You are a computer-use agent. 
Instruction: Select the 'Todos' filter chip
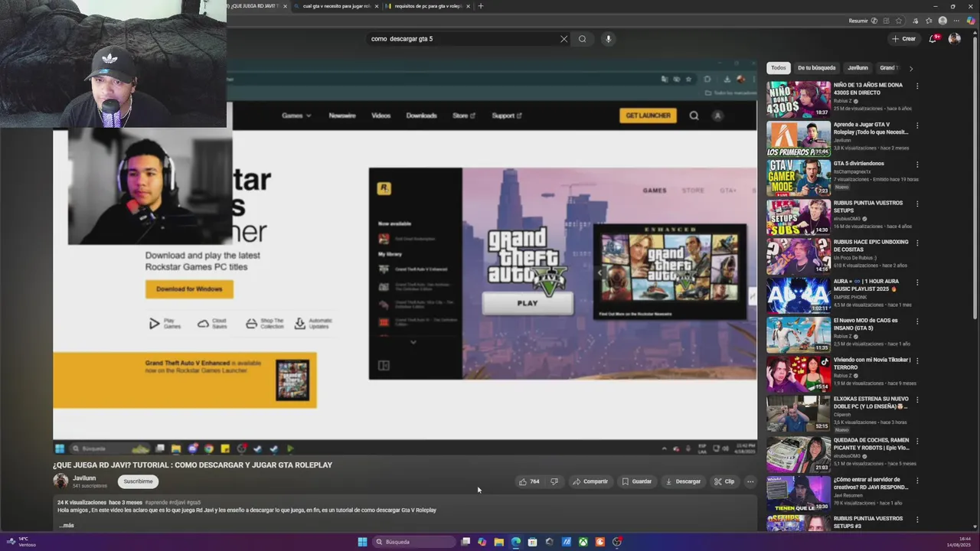tap(778, 68)
